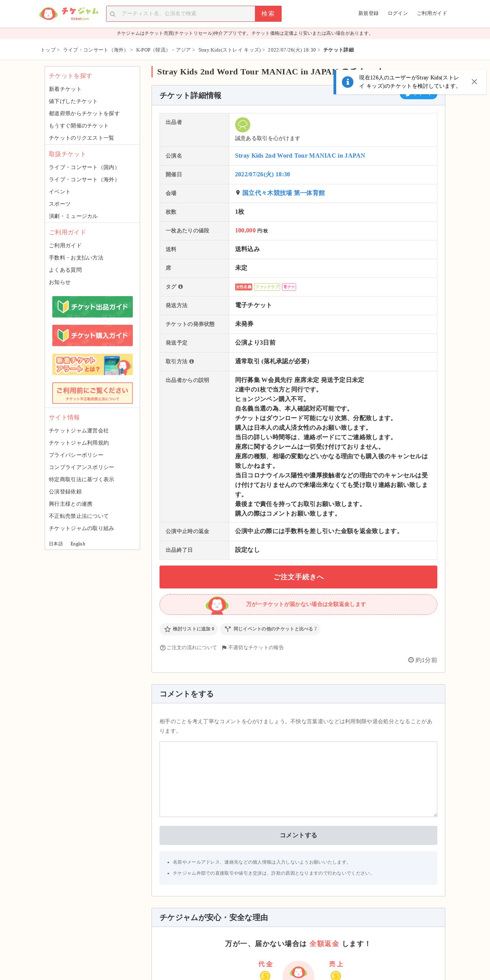Click the magnifier icon in search box
Image resolution: width=490 pixels, height=980 pixels.
coord(113,14)
